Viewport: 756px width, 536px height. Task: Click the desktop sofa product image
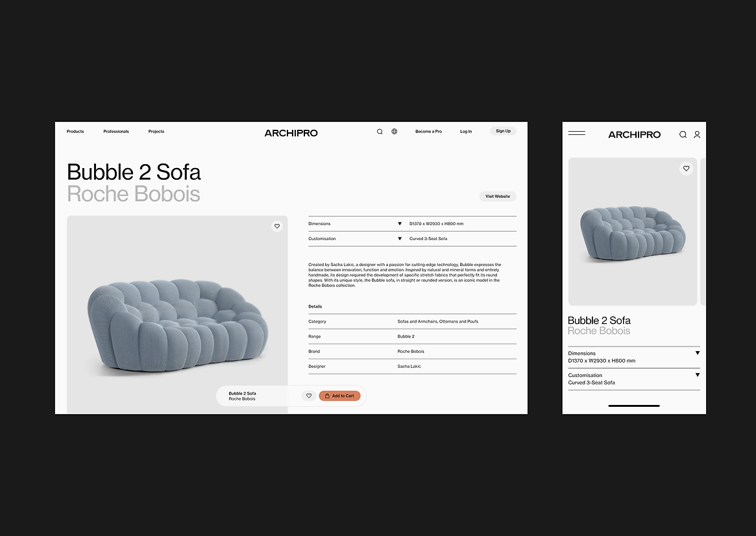[x=177, y=314]
